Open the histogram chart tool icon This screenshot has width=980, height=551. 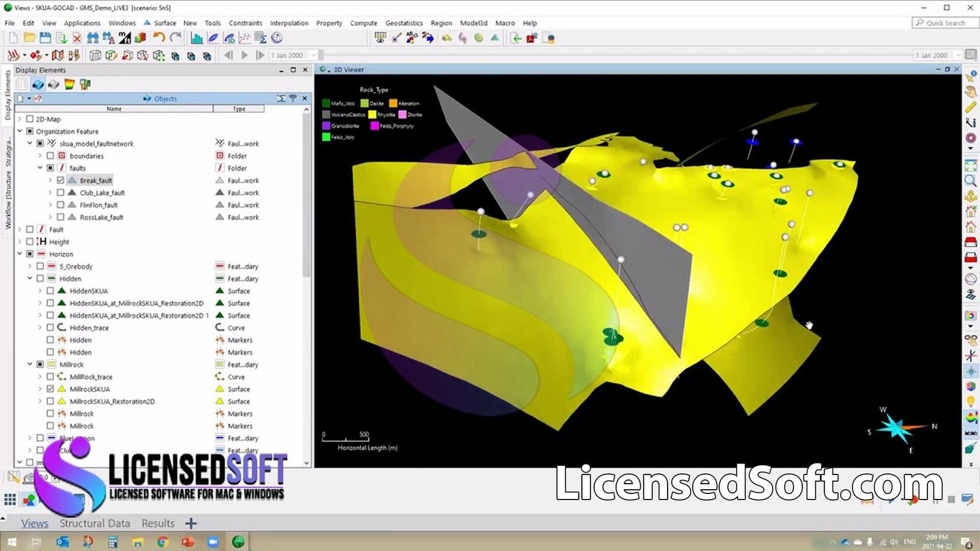(197, 38)
